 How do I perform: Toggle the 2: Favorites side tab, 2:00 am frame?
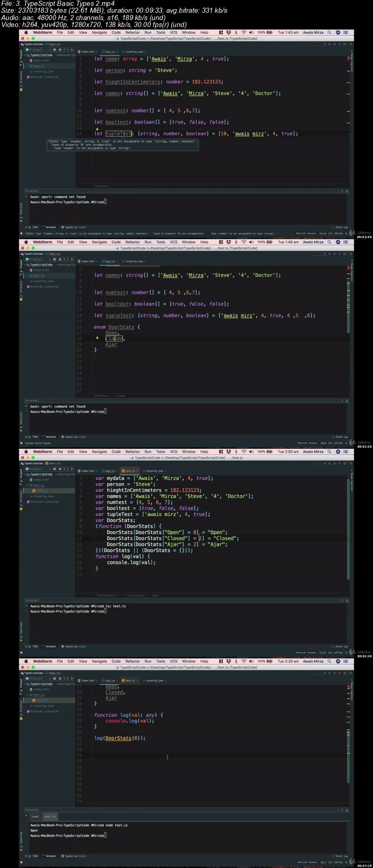(21, 632)
